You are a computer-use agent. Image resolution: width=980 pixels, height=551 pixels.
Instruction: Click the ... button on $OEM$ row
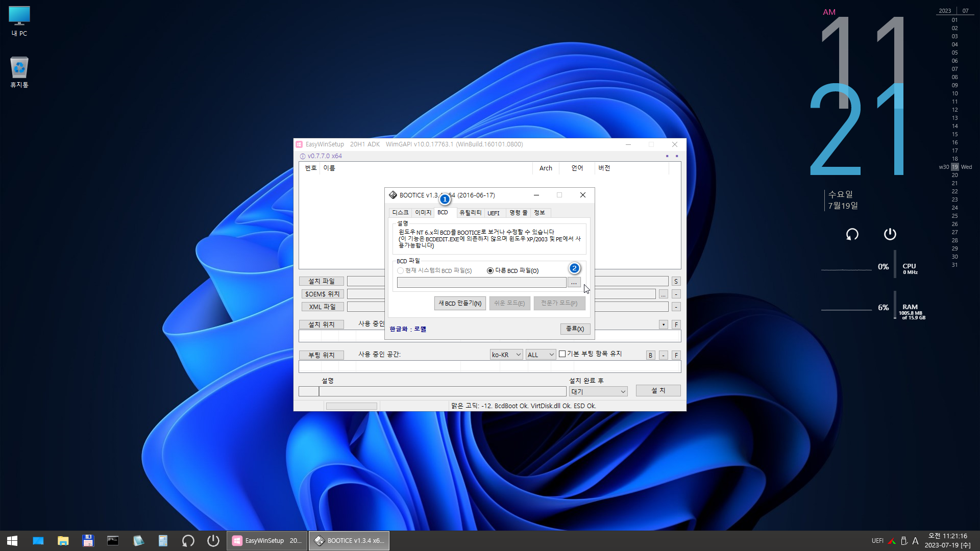point(663,294)
